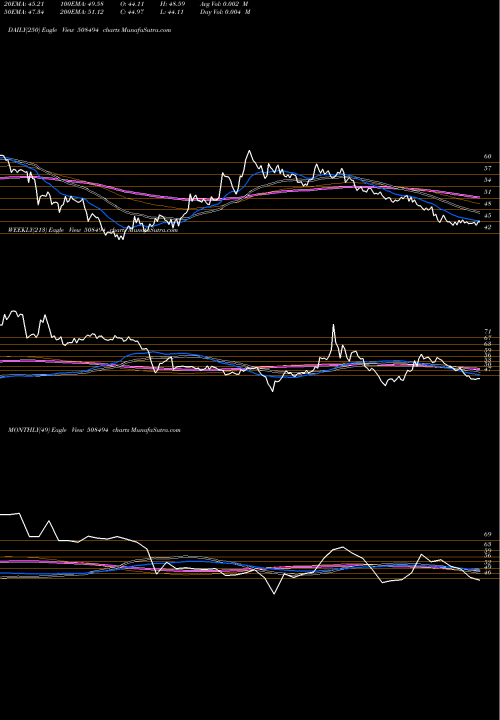Click the lowest dip of the monthly price line
The width and height of the screenshot is (500, 720).
coord(275,593)
